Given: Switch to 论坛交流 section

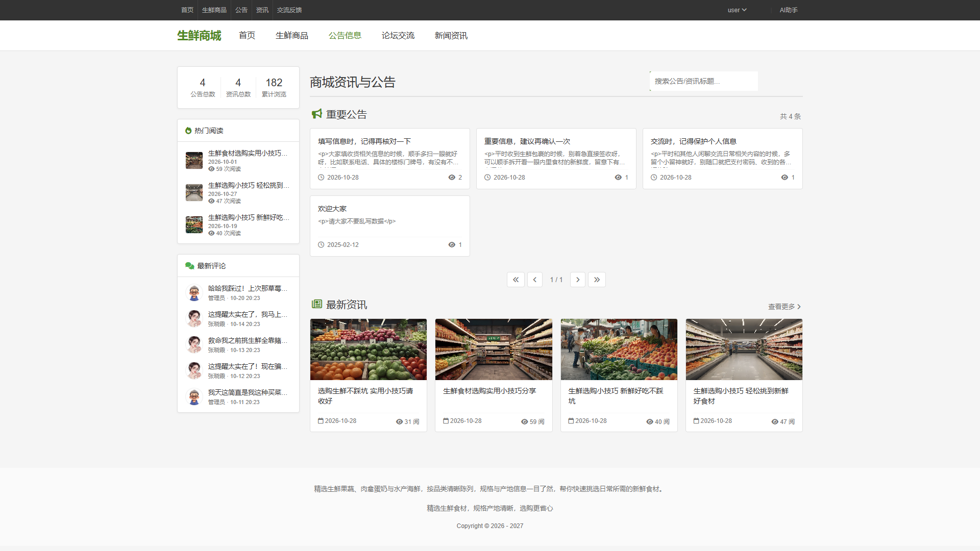Looking at the screenshot, I should [398, 35].
